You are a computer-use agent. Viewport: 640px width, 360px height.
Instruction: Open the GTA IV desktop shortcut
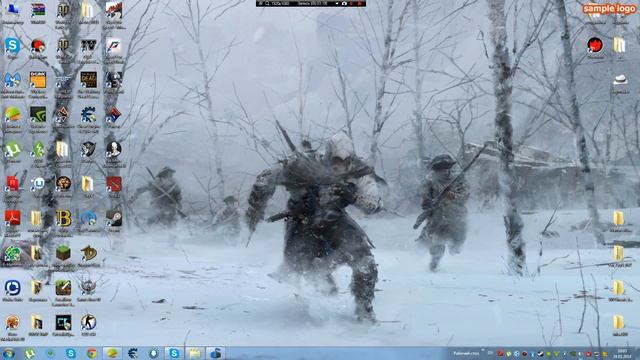coord(89,46)
